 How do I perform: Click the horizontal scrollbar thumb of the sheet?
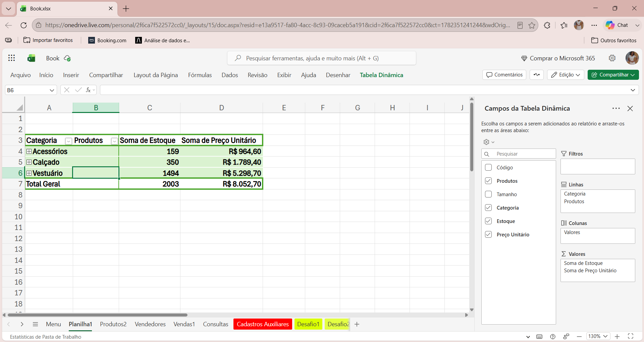coord(97,315)
